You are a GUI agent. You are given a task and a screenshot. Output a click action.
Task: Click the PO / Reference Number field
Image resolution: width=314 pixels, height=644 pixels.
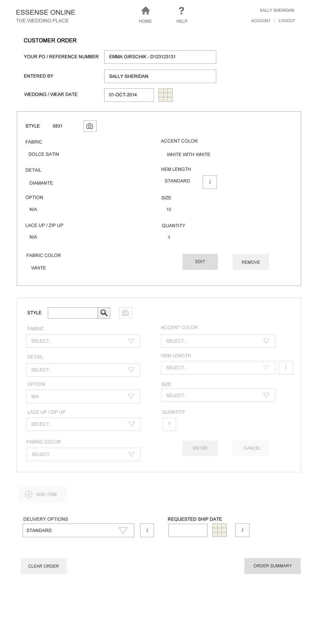[160, 57]
